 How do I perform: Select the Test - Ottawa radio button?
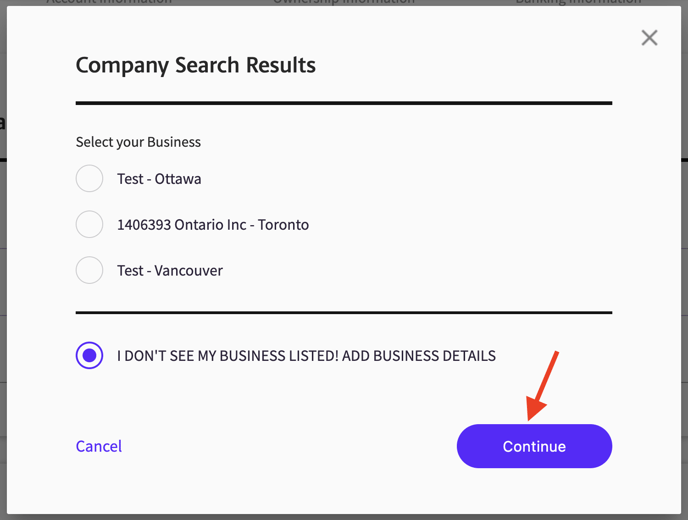click(x=89, y=179)
